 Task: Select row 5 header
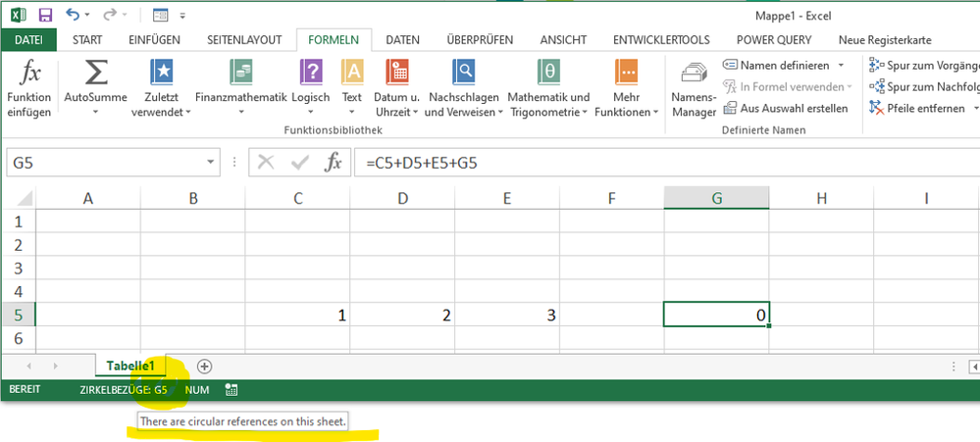pos(18,315)
